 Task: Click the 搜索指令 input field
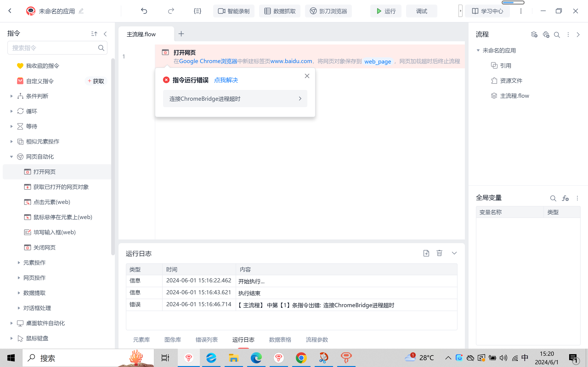click(54, 48)
